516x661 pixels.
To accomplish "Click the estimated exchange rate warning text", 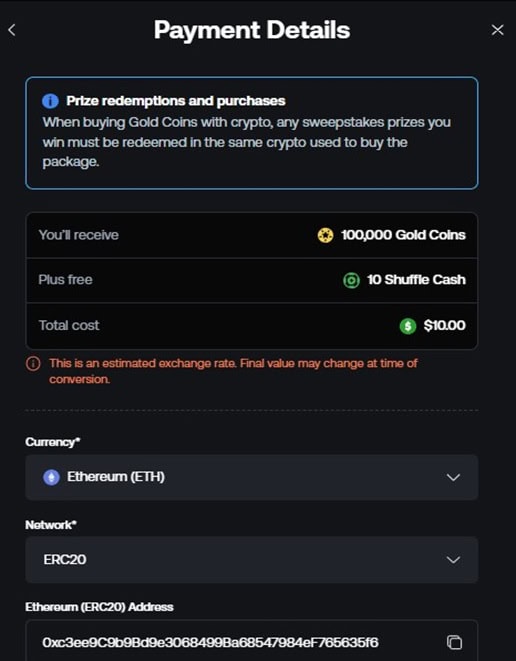I will pyautogui.click(x=233, y=371).
